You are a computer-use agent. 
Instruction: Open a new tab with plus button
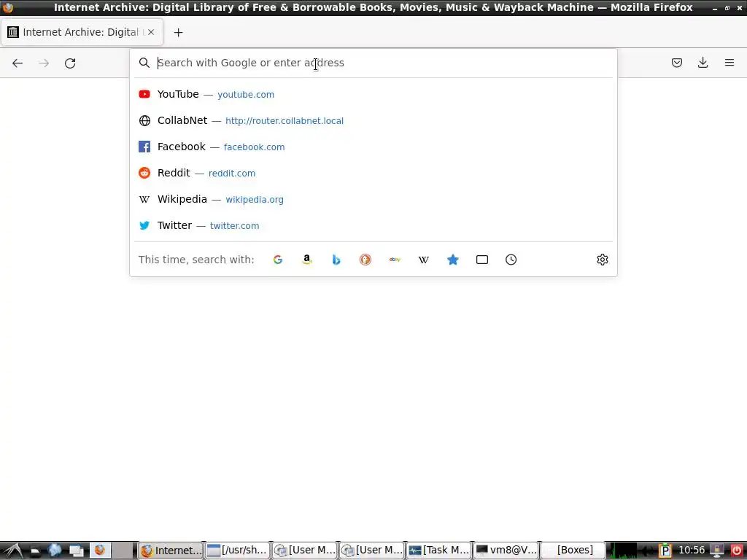[178, 32]
